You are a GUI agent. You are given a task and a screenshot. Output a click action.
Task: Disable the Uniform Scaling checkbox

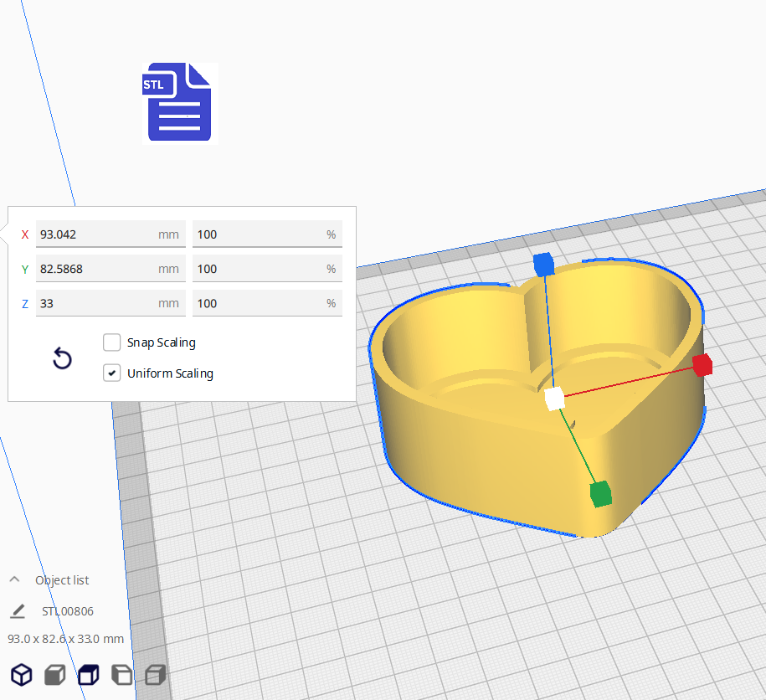[x=111, y=373]
